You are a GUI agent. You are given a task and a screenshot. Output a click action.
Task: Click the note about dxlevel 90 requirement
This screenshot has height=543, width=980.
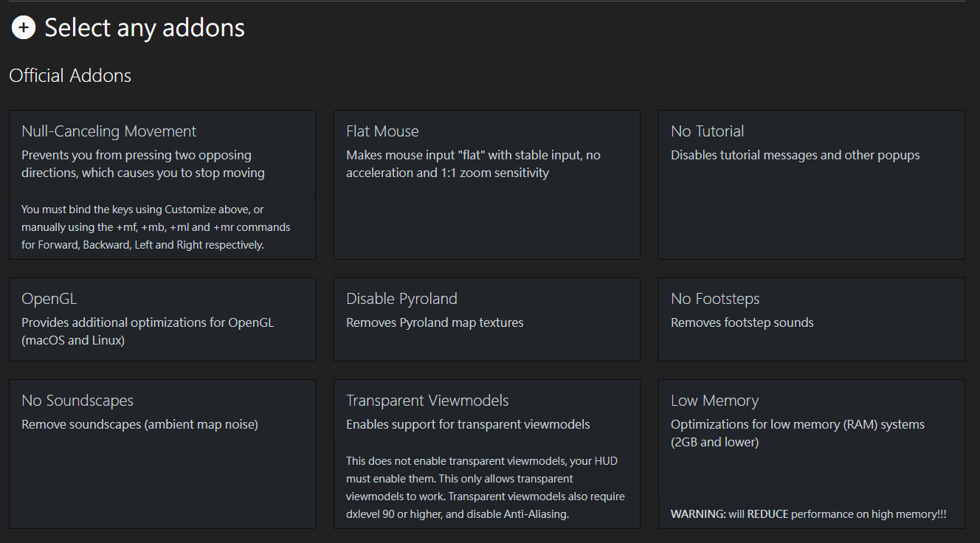pyautogui.click(x=486, y=488)
